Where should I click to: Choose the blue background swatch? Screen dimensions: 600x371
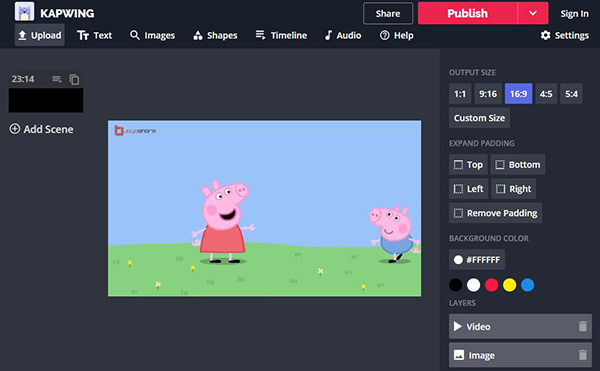tap(528, 285)
